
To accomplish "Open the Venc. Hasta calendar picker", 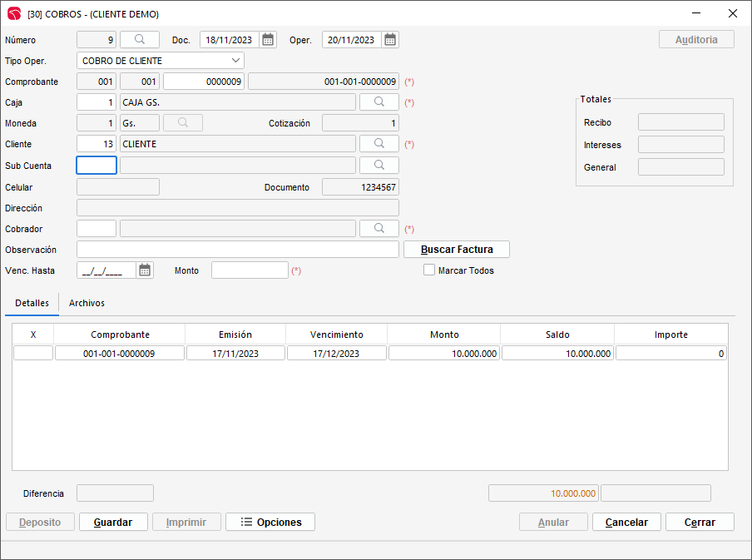I will 145,270.
